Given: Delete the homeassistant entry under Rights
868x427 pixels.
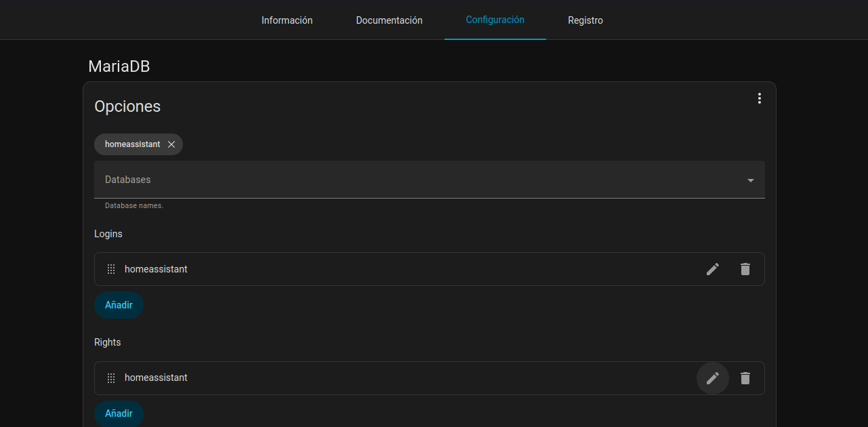Looking at the screenshot, I should tap(745, 378).
